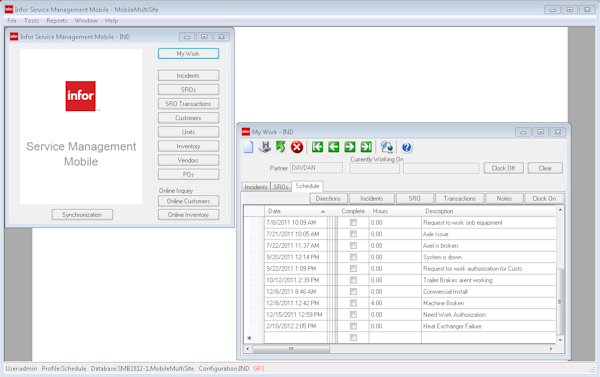Screen dimensions: 600x377
Task: Click the Vendors button
Action: tap(188, 160)
